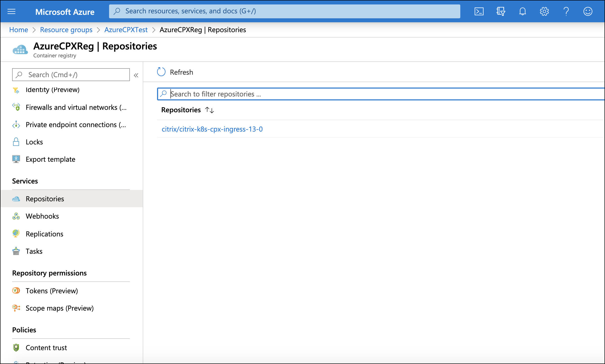Sort by the Repositories column arrows

click(209, 110)
